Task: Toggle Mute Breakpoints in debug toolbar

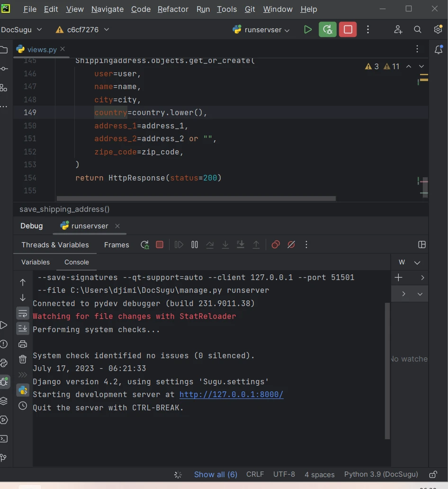Action: click(291, 244)
